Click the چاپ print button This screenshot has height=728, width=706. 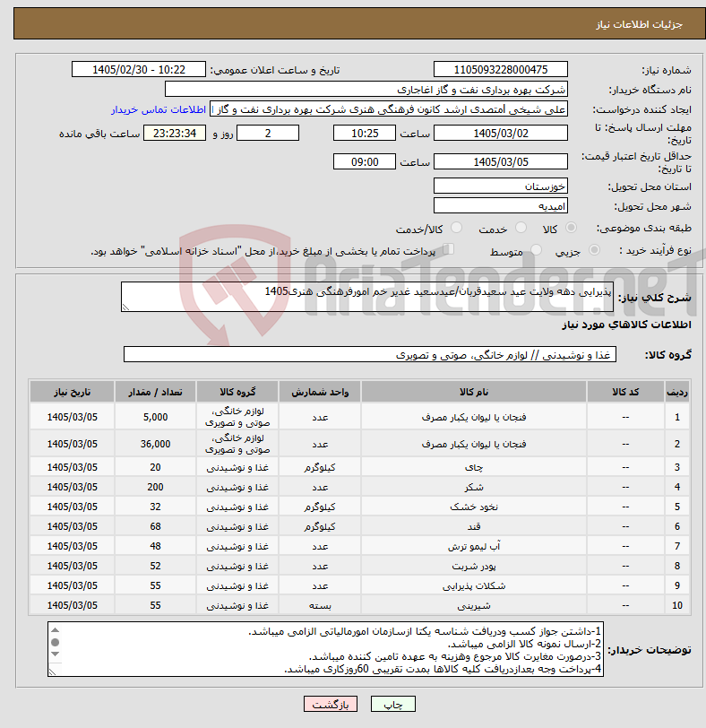click(x=393, y=705)
